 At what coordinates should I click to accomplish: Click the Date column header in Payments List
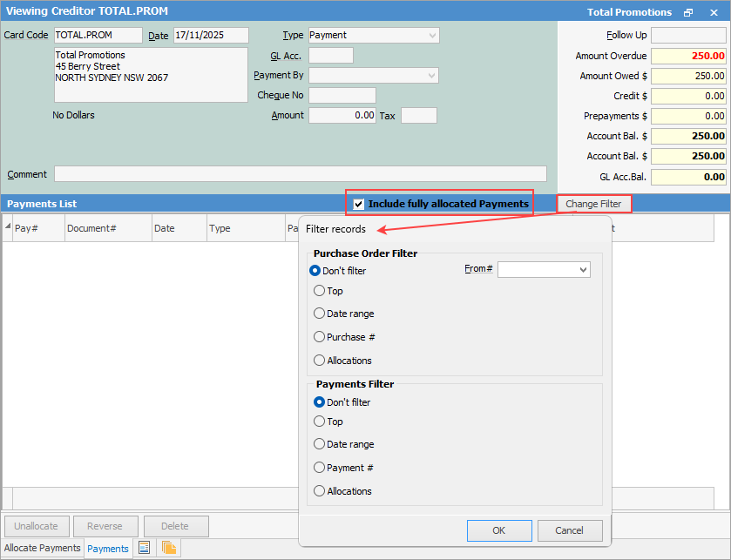point(179,228)
